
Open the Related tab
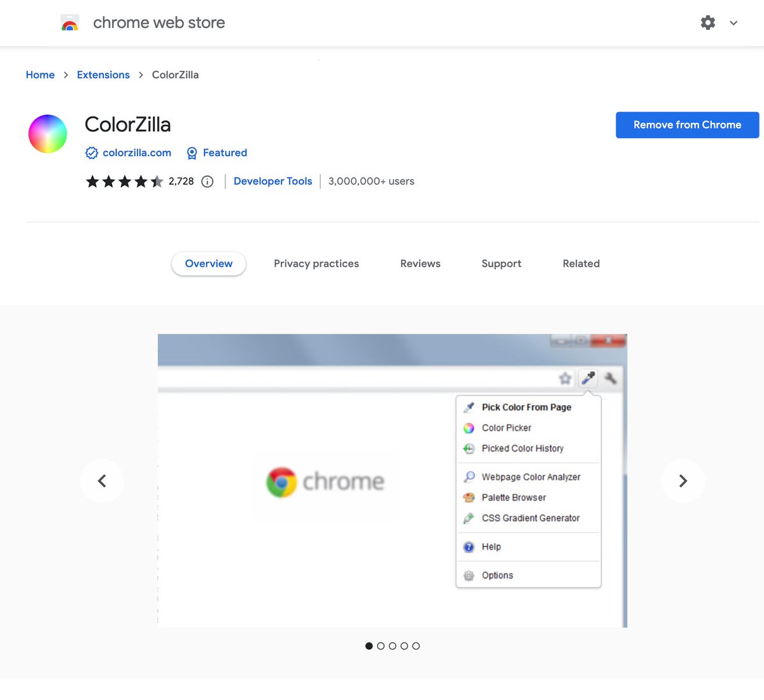click(x=581, y=264)
